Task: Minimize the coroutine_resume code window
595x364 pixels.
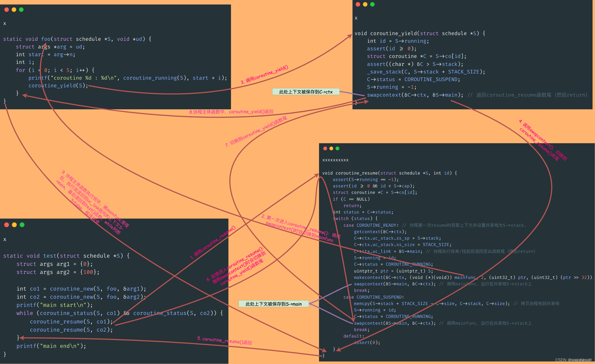Action: (x=331, y=149)
